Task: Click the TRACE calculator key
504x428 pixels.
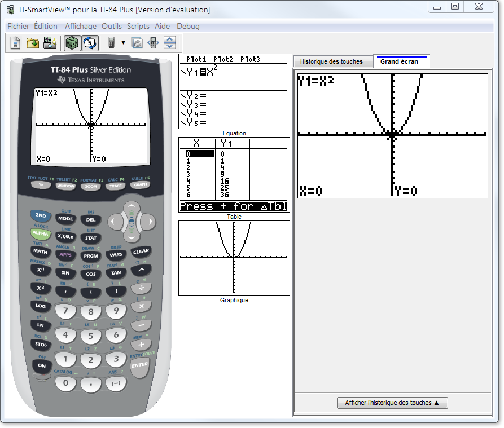Action: (x=115, y=186)
